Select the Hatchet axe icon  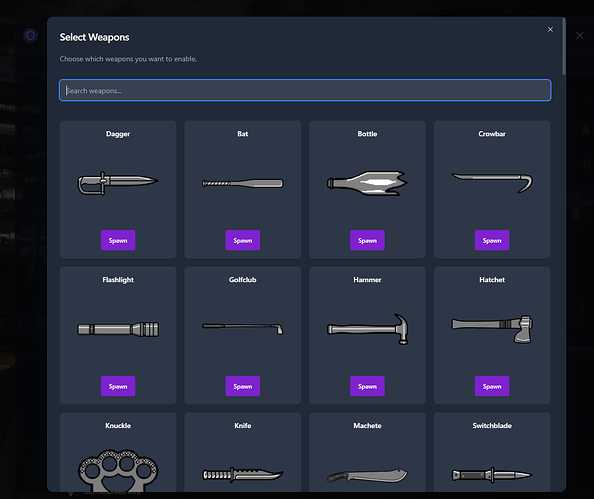pos(492,329)
